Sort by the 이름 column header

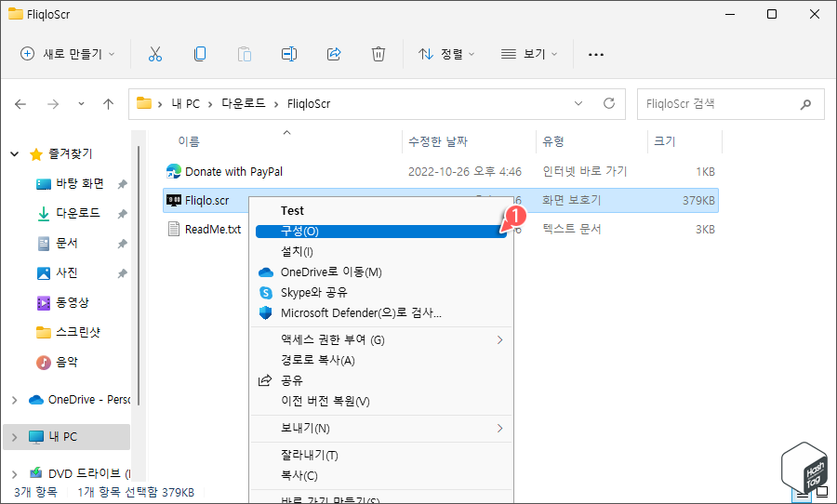click(189, 141)
